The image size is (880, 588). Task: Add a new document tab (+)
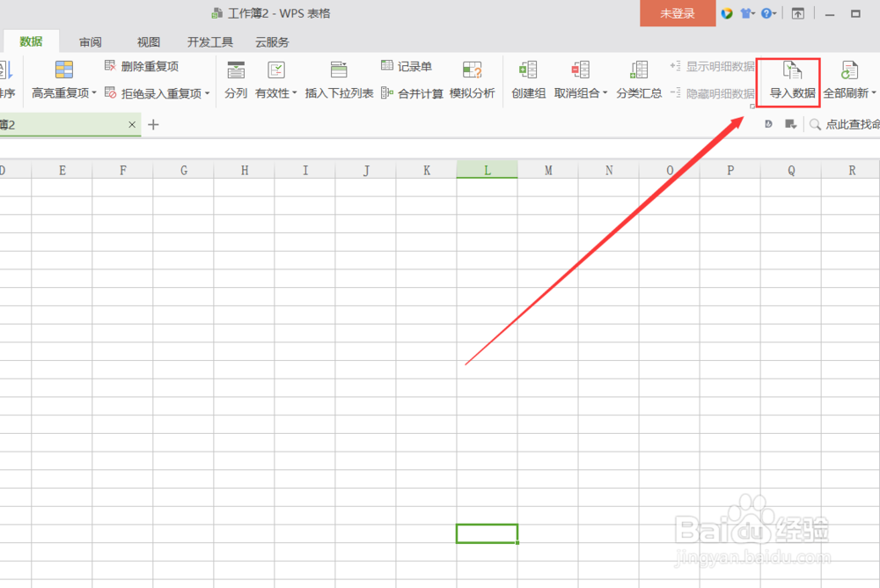(153, 125)
